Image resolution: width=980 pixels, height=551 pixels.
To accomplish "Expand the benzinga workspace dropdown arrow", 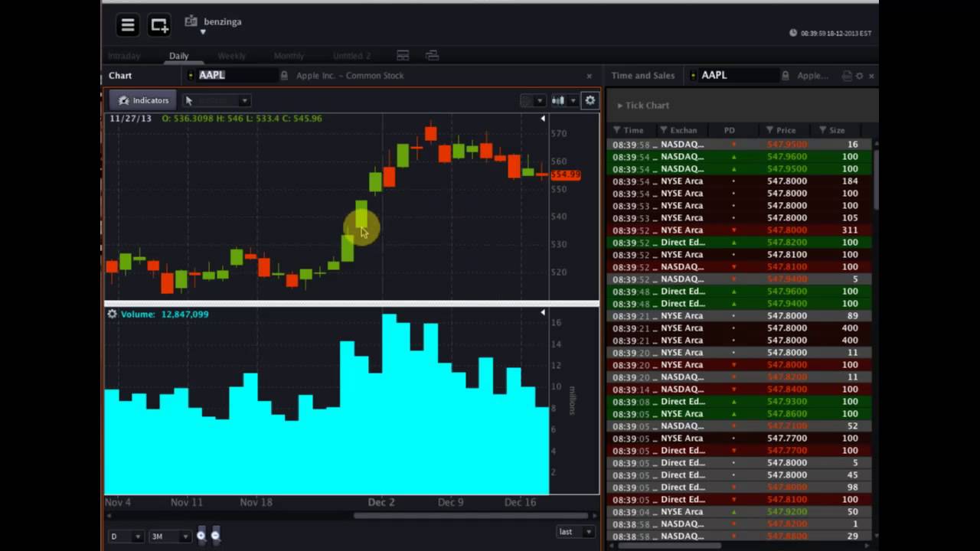I will (x=203, y=32).
